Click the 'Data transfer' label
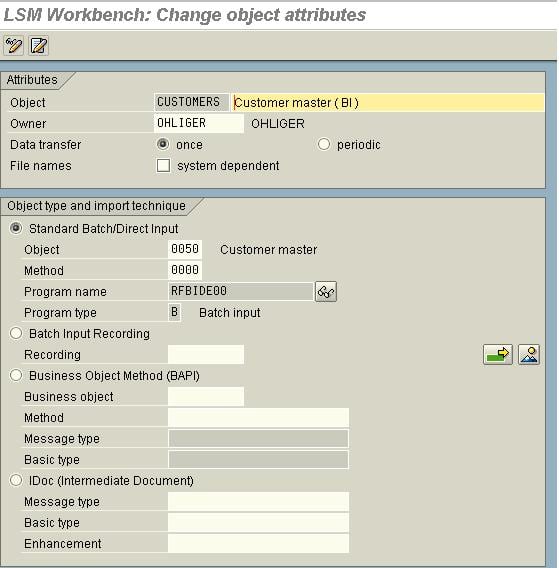Image resolution: width=559 pixels, height=568 pixels. click(x=46, y=145)
